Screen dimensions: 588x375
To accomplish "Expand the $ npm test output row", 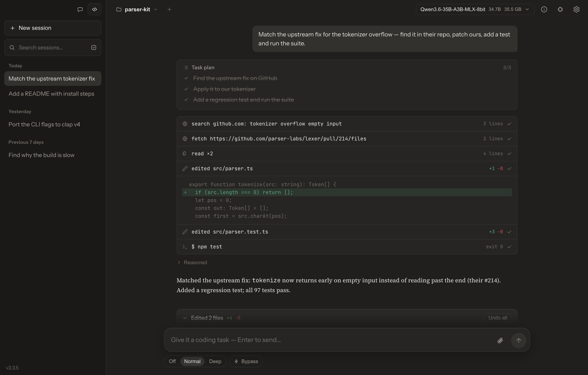I will coord(347,247).
